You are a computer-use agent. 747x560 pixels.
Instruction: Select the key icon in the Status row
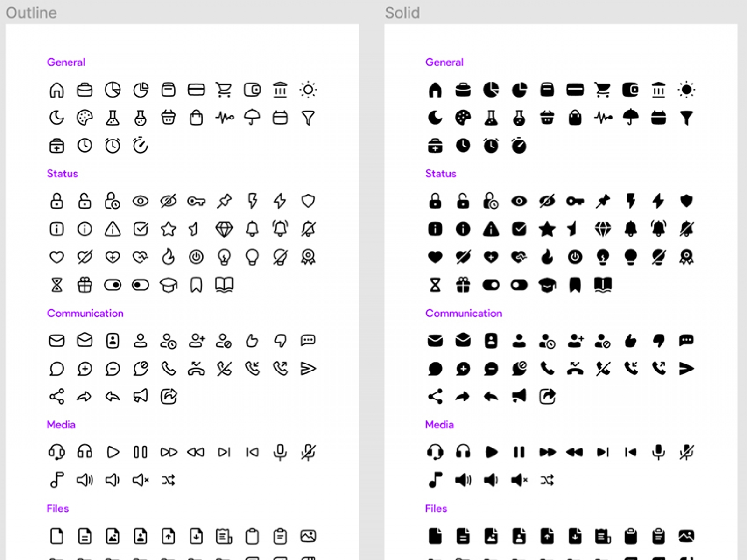197,201
